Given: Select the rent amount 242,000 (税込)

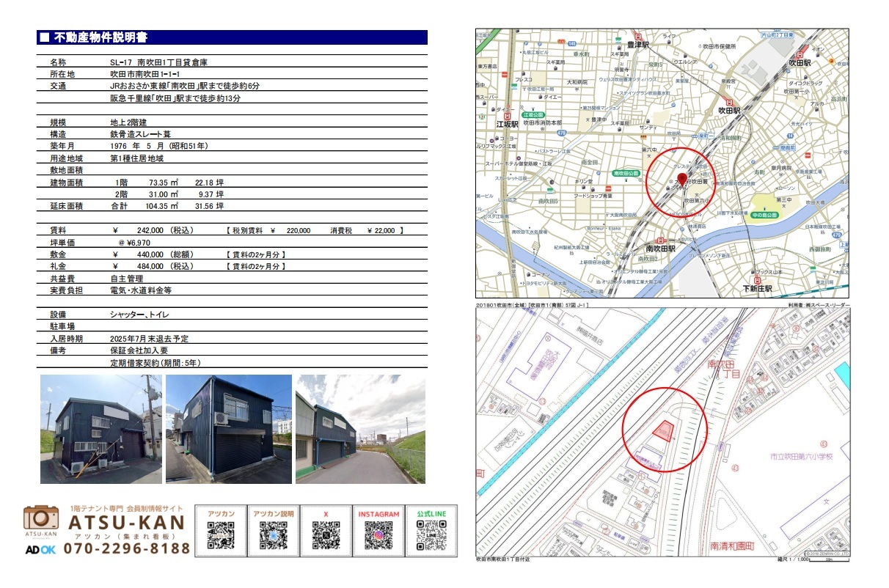Looking at the screenshot, I should tap(153, 230).
